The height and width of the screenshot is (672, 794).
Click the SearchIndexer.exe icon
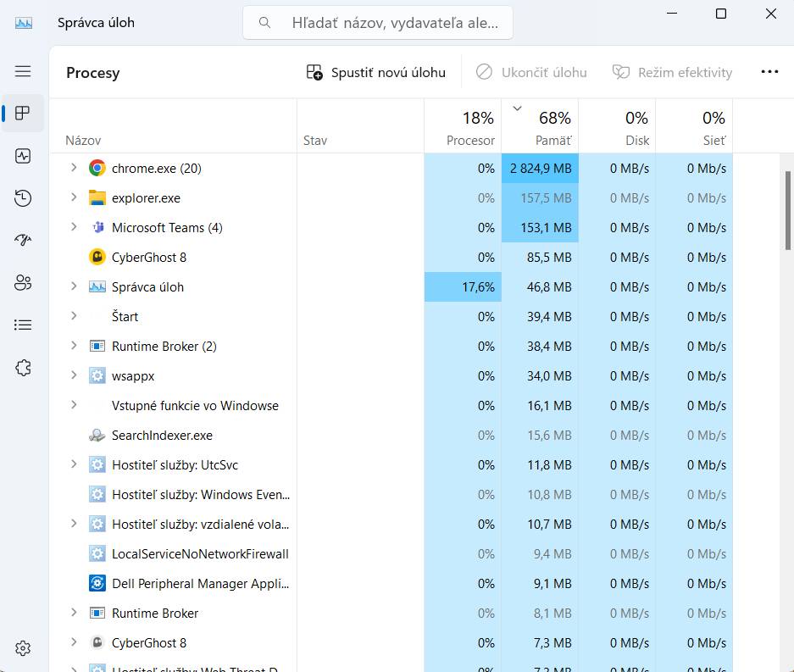[97, 436]
